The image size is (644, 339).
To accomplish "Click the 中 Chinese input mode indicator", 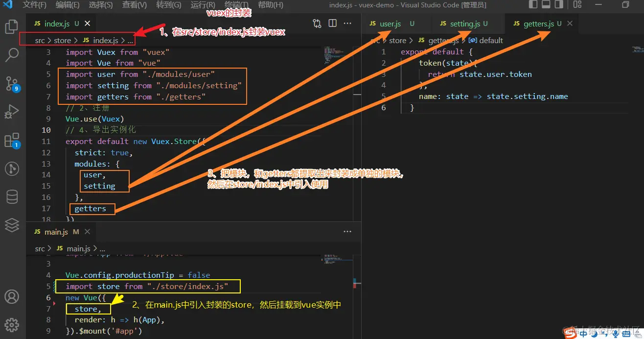I will click(x=583, y=334).
